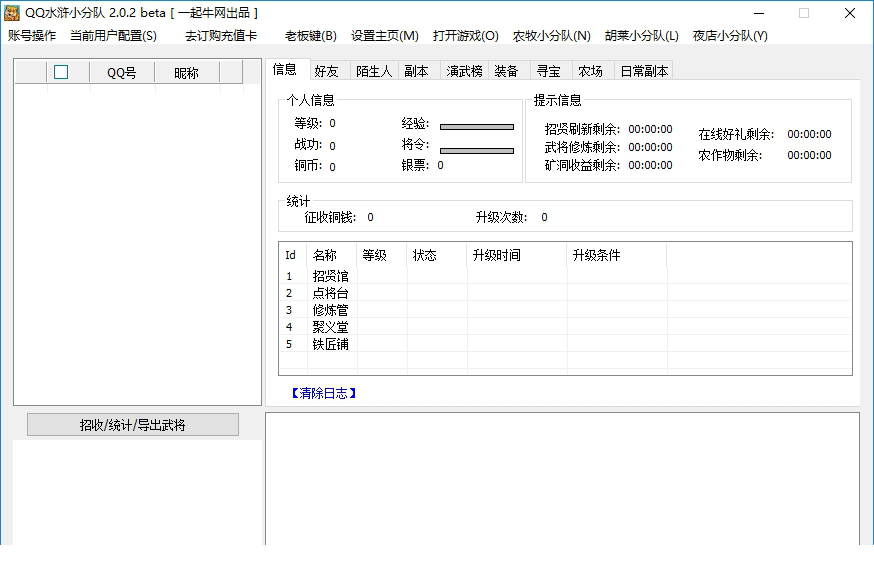Click the 【清除日志】 link
The image size is (874, 566).
[323, 393]
